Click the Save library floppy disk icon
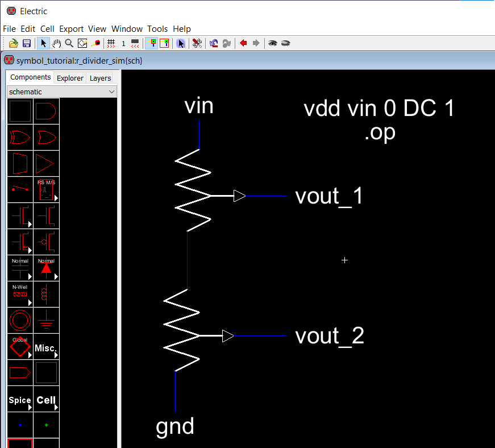This screenshot has width=495, height=448. click(x=26, y=43)
